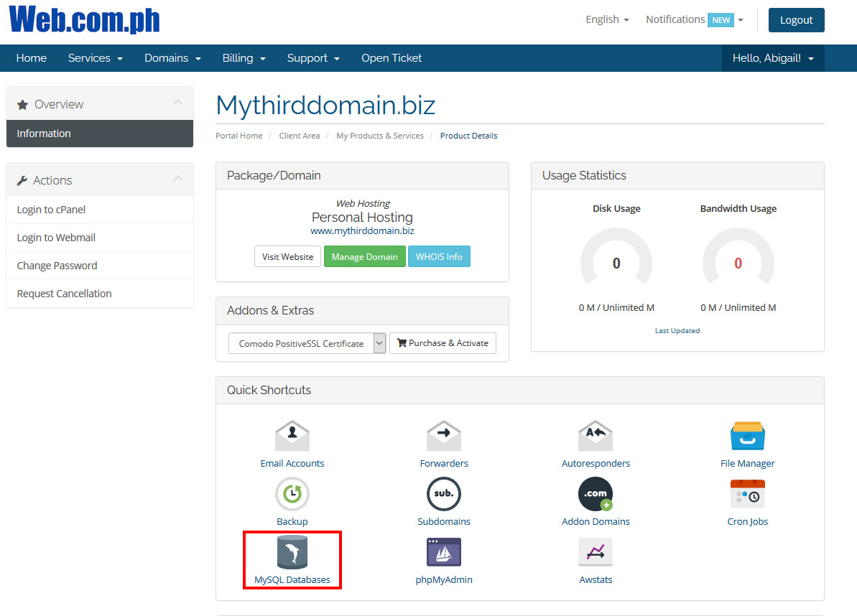Expand the Hello, Abigail! account menu

coord(773,58)
